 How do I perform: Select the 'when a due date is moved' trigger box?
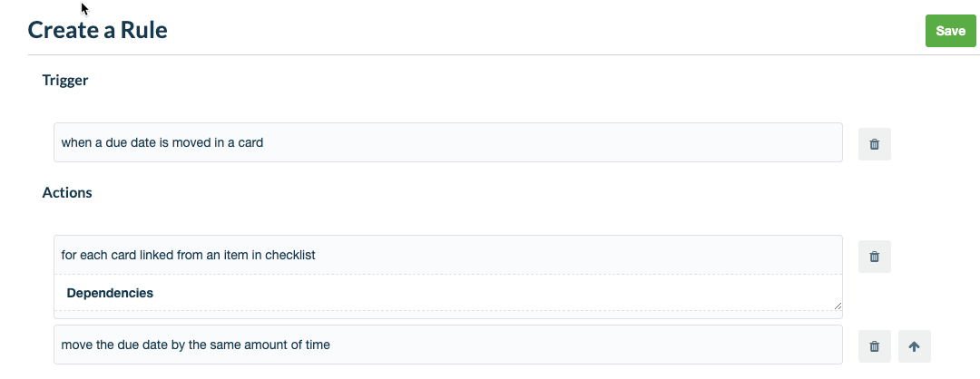point(447,142)
